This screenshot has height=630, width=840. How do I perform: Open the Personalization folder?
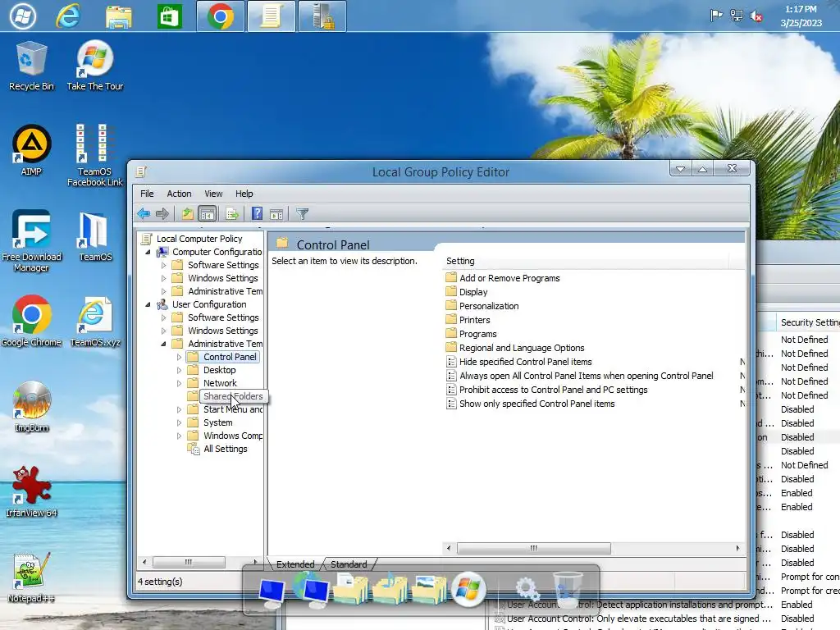pyautogui.click(x=489, y=306)
